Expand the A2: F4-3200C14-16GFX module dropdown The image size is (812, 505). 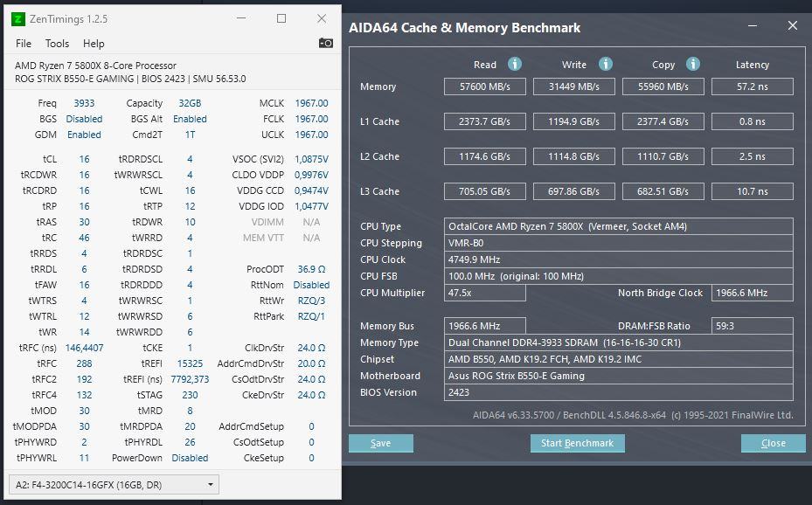pos(114,485)
